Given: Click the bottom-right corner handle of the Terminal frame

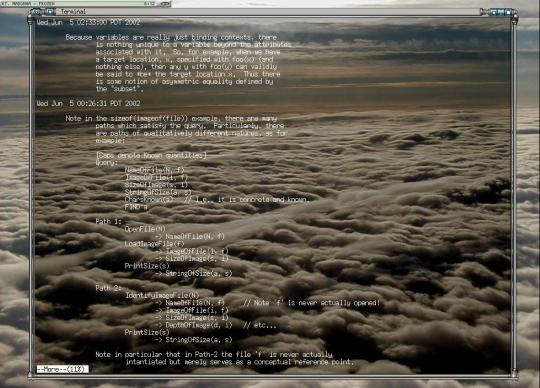Looking at the screenshot, I should pos(515,375).
